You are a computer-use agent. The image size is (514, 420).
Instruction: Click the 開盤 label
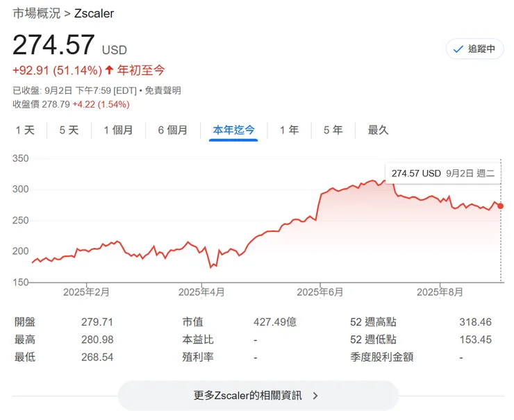(25, 322)
